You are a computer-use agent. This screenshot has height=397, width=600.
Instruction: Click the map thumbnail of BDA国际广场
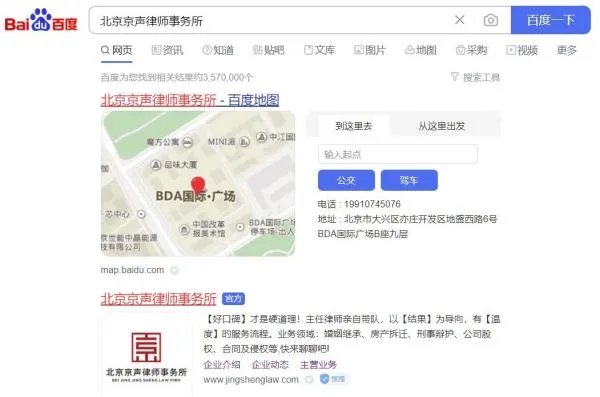(x=198, y=184)
